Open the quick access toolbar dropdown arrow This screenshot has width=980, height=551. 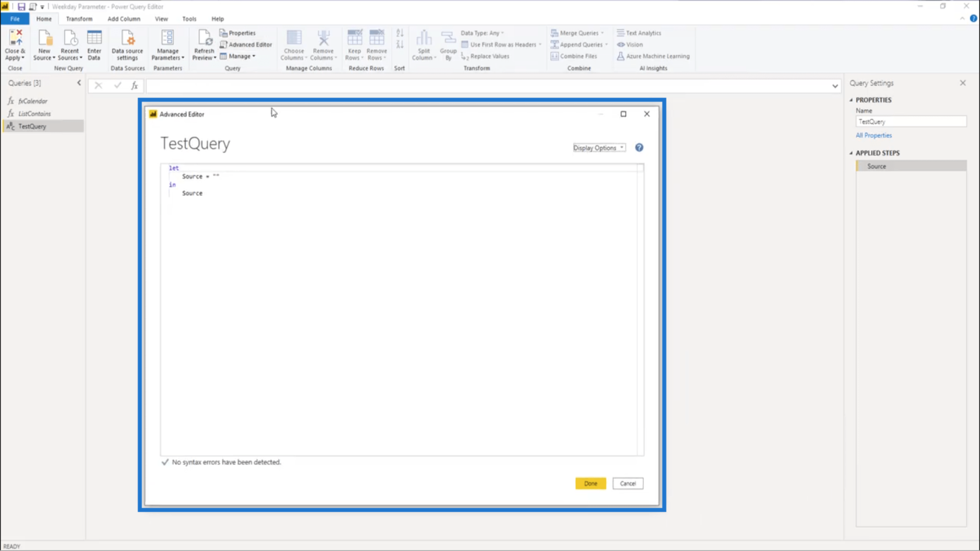[42, 7]
